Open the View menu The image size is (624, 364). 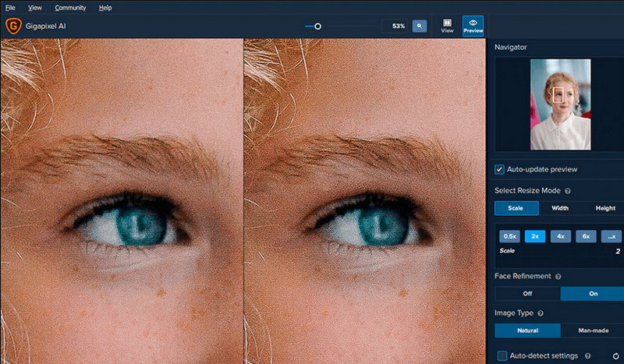34,8
